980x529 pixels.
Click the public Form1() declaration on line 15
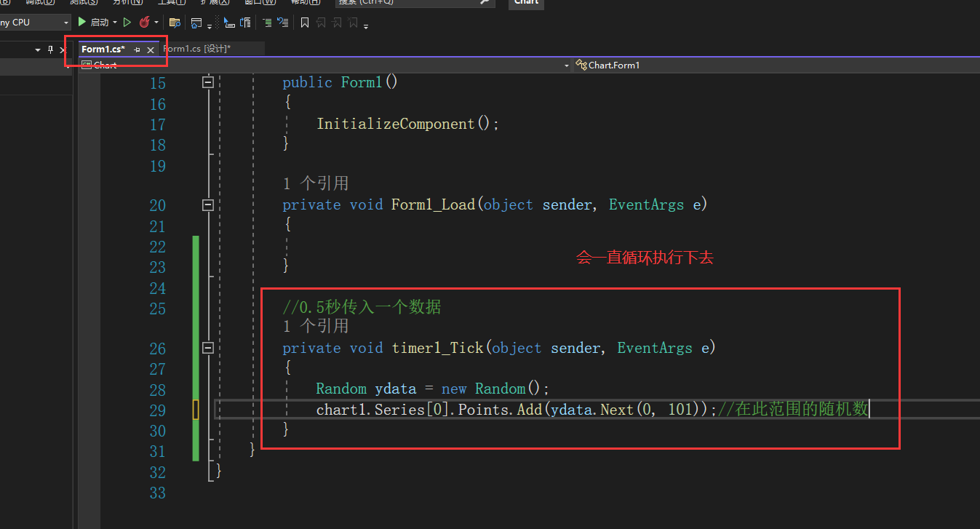340,82
